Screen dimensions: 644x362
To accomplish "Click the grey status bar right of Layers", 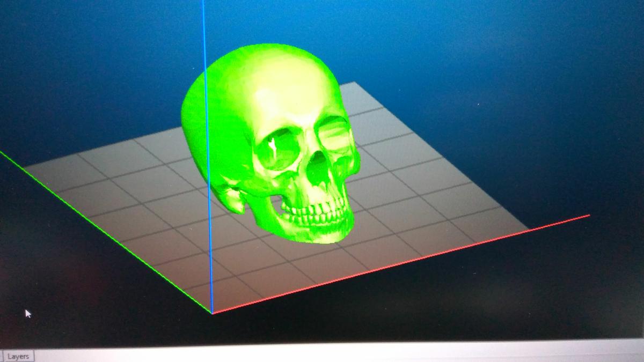I will (x=322, y=355).
